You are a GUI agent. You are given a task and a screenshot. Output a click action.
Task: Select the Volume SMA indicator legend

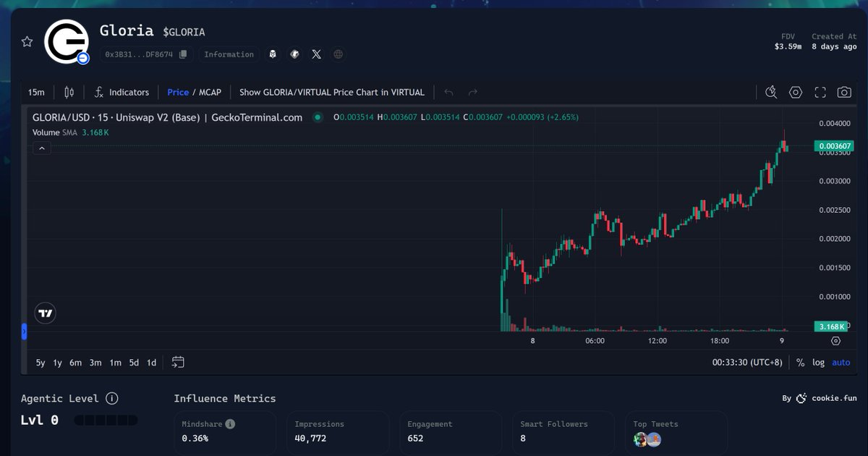71,132
